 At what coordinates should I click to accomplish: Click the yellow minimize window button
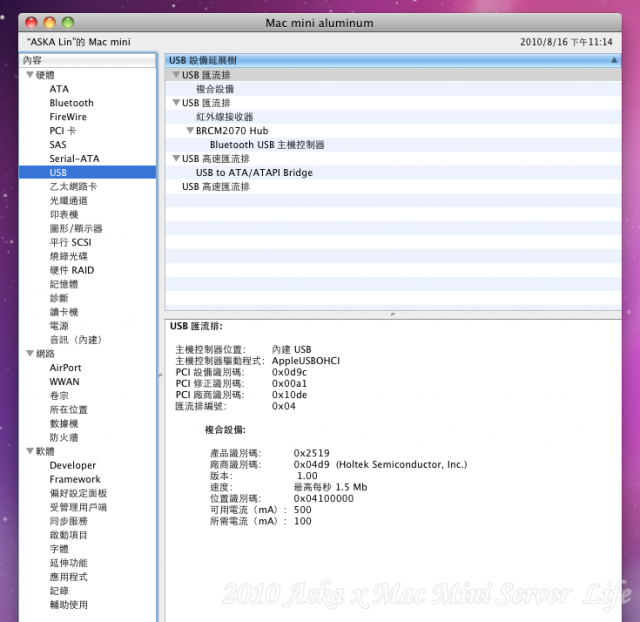(49, 22)
